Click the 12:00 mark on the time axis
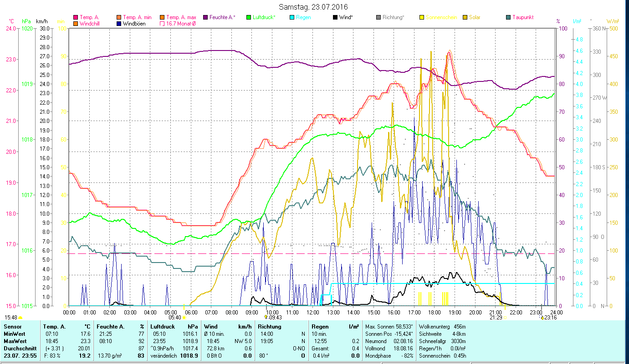This screenshot has height=364, width=629. pos(313,313)
